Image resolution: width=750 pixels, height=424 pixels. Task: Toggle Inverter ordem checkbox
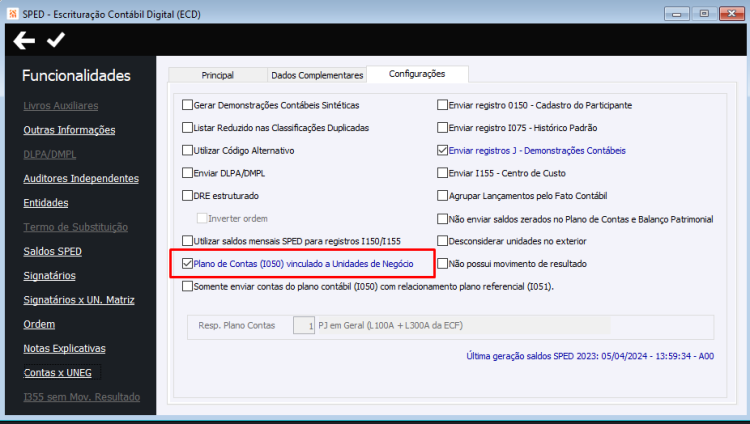tap(202, 218)
